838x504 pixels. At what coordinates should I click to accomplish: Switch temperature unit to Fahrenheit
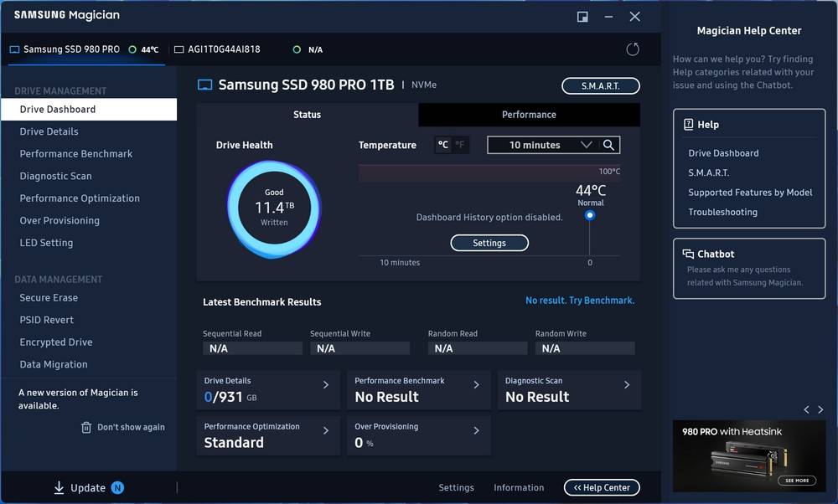coord(459,145)
